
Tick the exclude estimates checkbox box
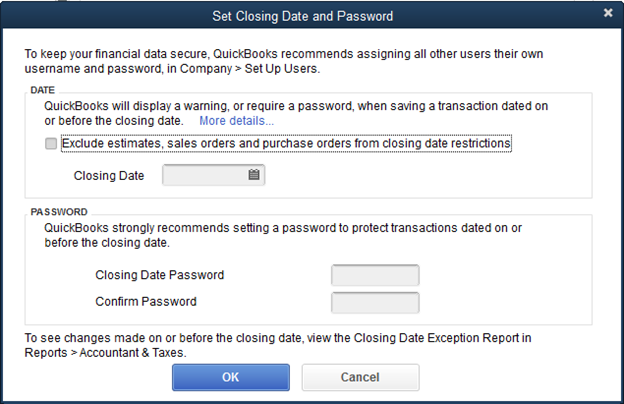pyautogui.click(x=51, y=144)
